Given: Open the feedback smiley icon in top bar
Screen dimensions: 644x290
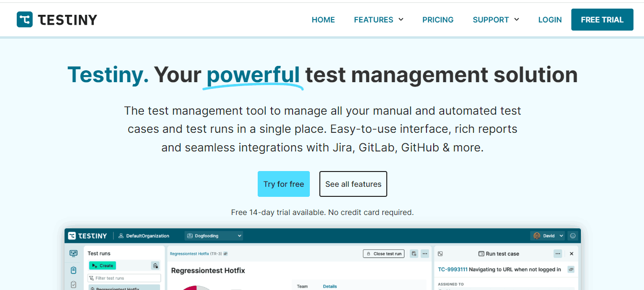Looking at the screenshot, I should (573, 236).
